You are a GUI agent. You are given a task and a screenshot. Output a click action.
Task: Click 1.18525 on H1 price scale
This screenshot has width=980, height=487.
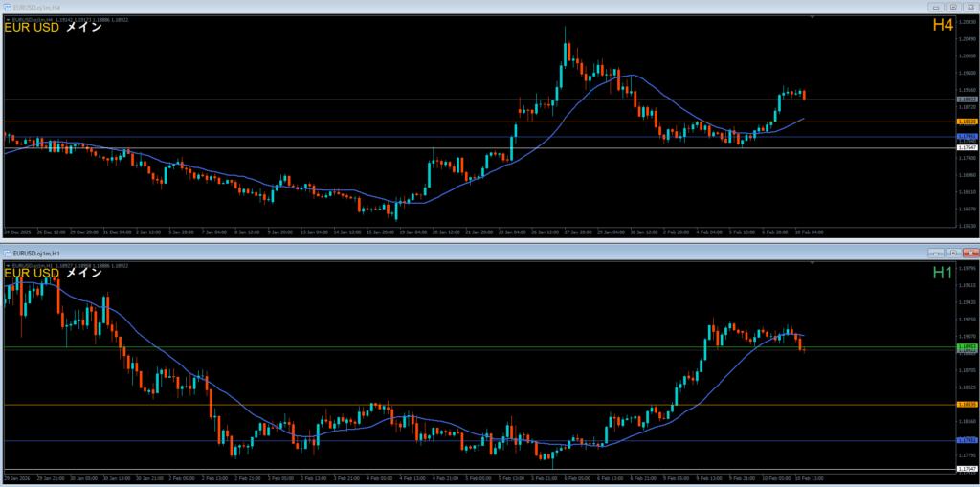[966, 387]
